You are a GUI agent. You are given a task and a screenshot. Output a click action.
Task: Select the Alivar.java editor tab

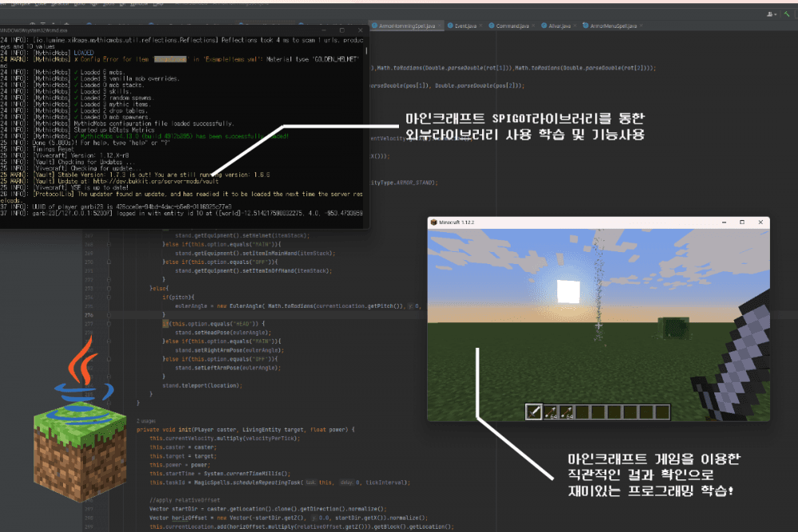(x=559, y=26)
